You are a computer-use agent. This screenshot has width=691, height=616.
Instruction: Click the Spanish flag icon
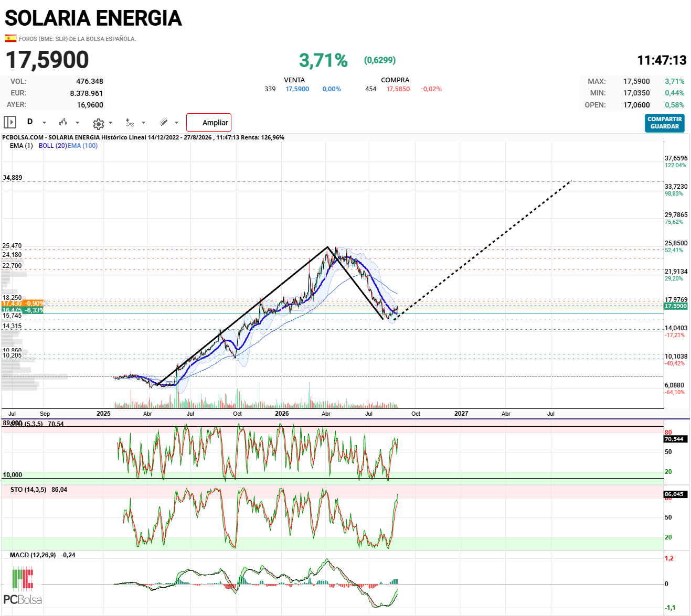10,38
